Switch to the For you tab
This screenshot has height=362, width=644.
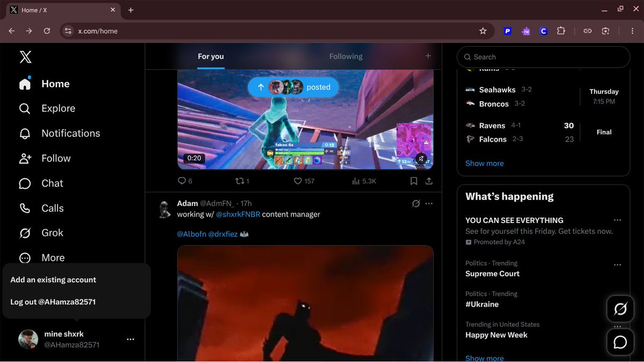pos(211,56)
